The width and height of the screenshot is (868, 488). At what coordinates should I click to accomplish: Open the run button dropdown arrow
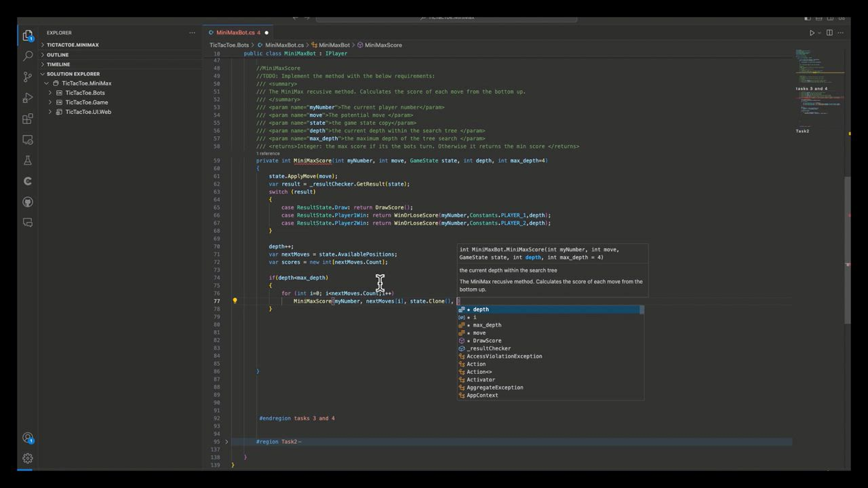click(819, 33)
